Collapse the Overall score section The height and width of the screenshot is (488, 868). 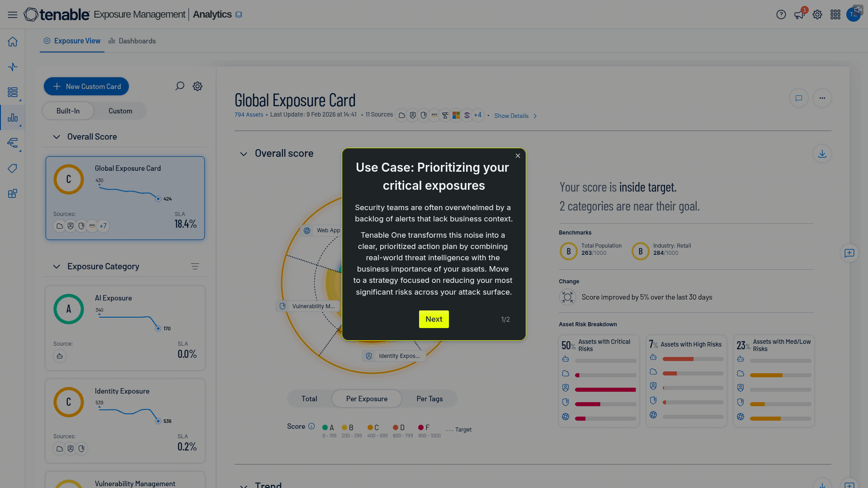point(244,154)
